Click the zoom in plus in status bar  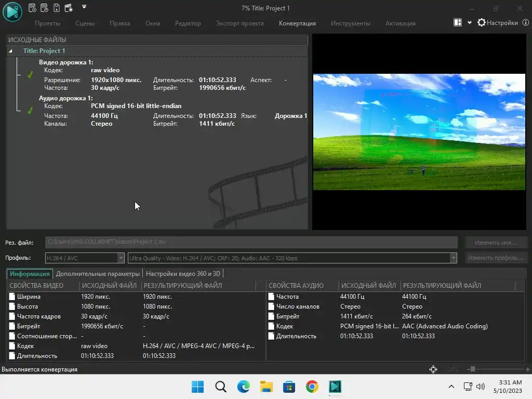[x=528, y=369]
